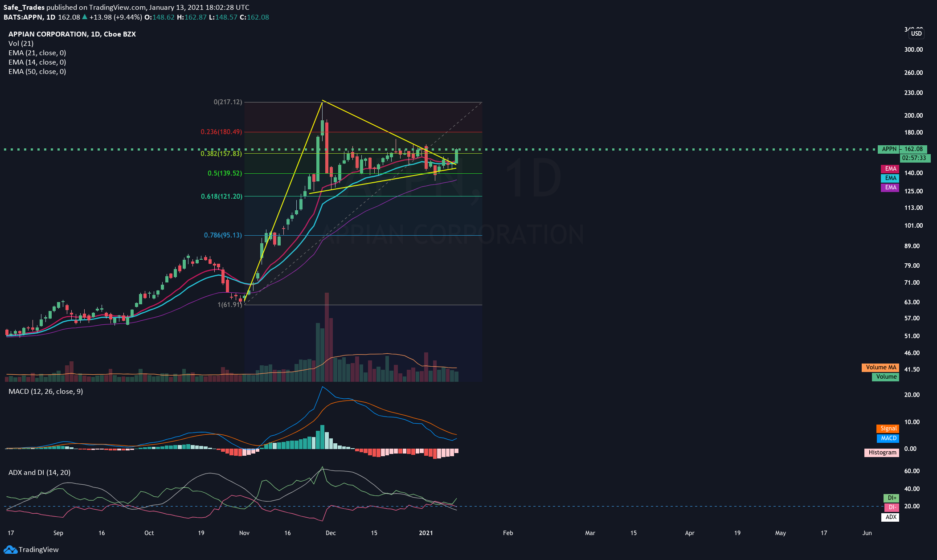This screenshot has width=937, height=560.
Task: Click the Nov time axis label
Action: pyautogui.click(x=244, y=533)
